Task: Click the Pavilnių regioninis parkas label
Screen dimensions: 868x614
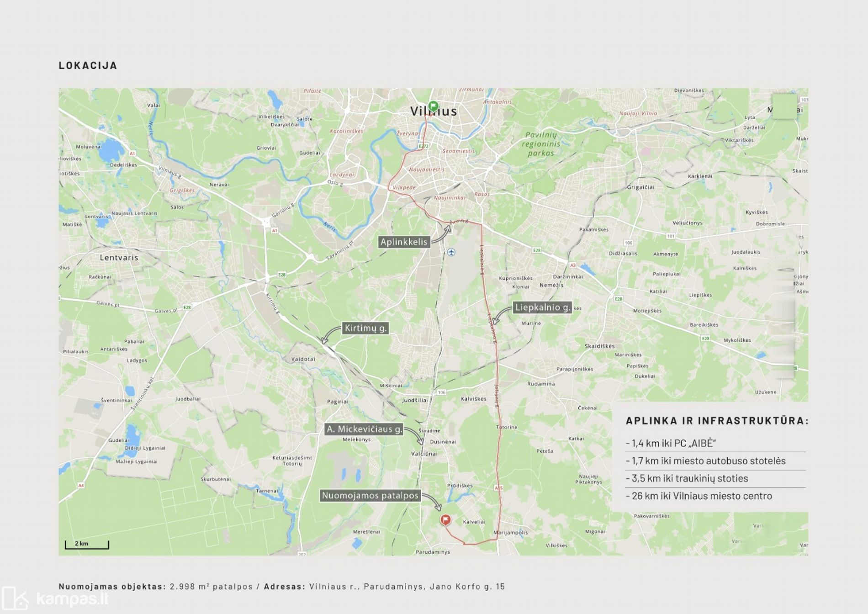Action: pyautogui.click(x=541, y=144)
